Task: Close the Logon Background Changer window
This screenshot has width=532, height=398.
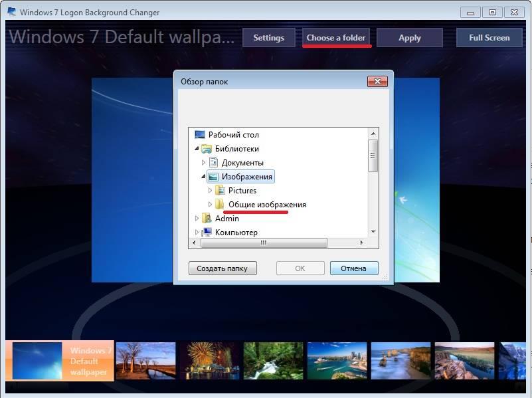Action: (514, 13)
